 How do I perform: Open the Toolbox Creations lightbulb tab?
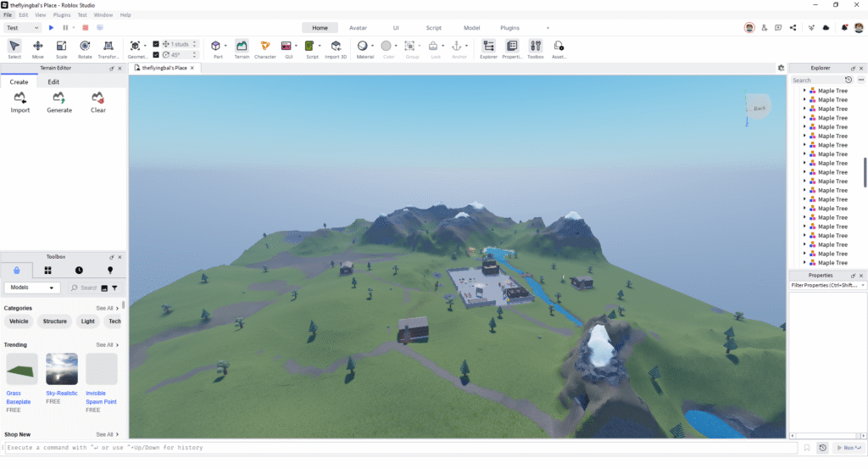click(x=110, y=271)
